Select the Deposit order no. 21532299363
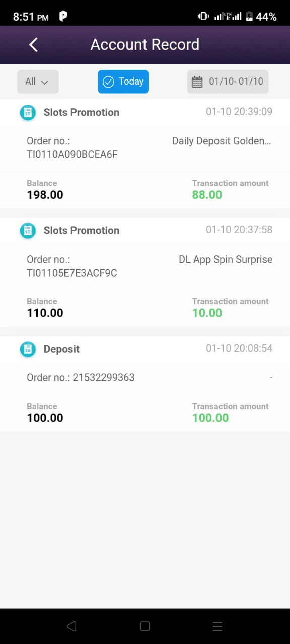Screen dimensions: 290x644 point(81,377)
